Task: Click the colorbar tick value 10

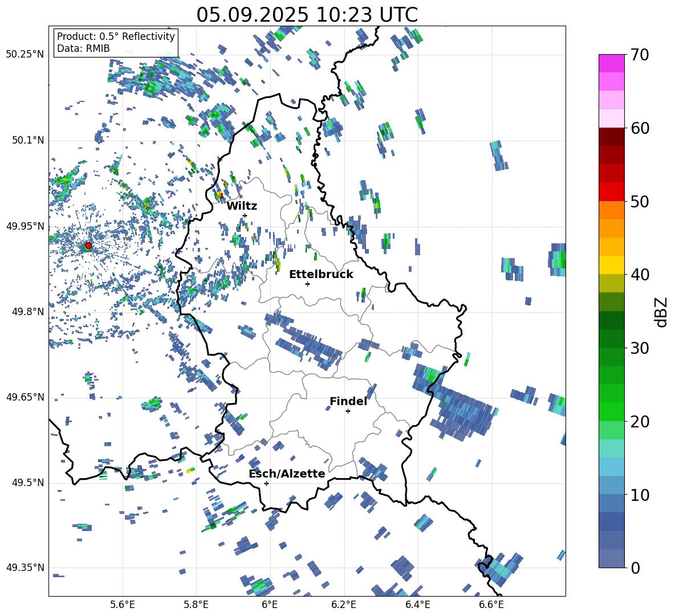Action: [640, 495]
